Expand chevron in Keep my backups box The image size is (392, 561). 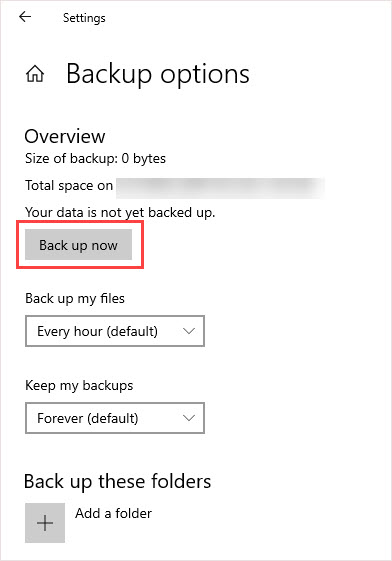188,418
